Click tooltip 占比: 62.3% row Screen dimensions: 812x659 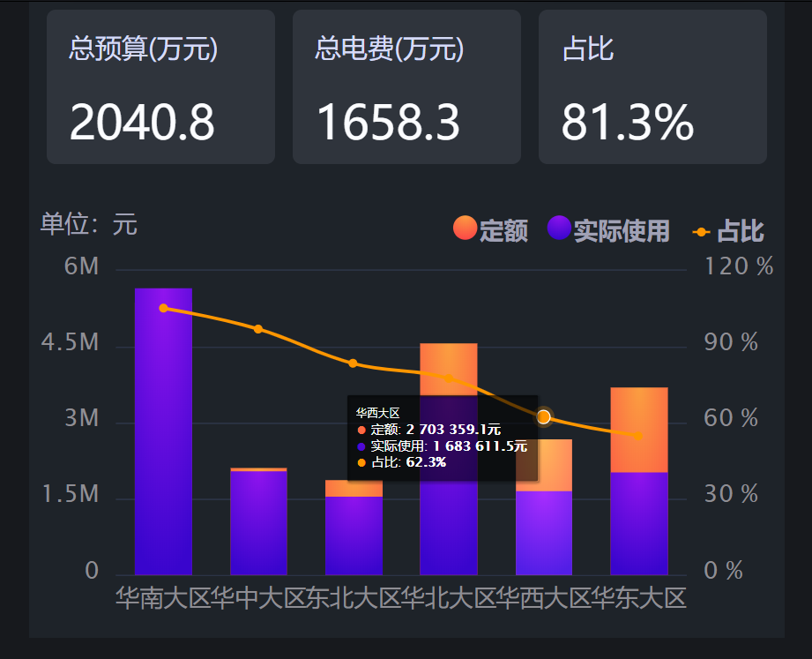pyautogui.click(x=402, y=462)
